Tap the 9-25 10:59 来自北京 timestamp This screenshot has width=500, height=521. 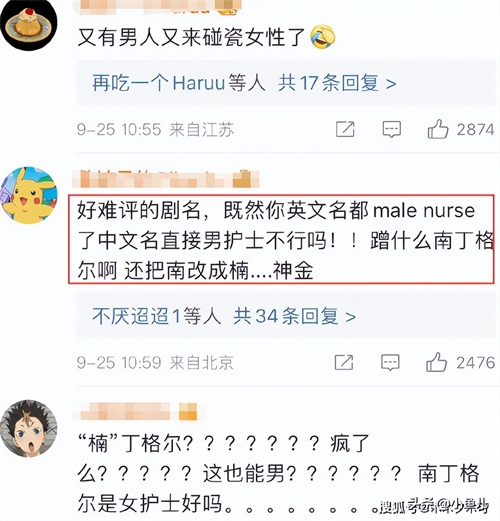(155, 362)
